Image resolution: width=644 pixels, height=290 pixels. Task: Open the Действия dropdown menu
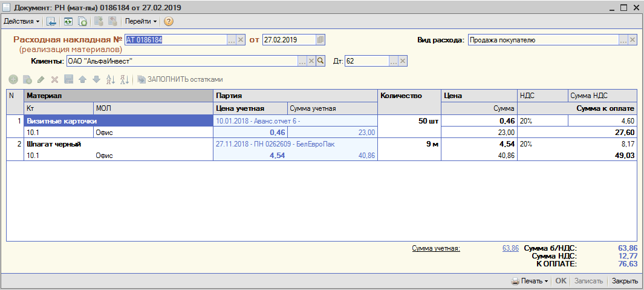21,21
